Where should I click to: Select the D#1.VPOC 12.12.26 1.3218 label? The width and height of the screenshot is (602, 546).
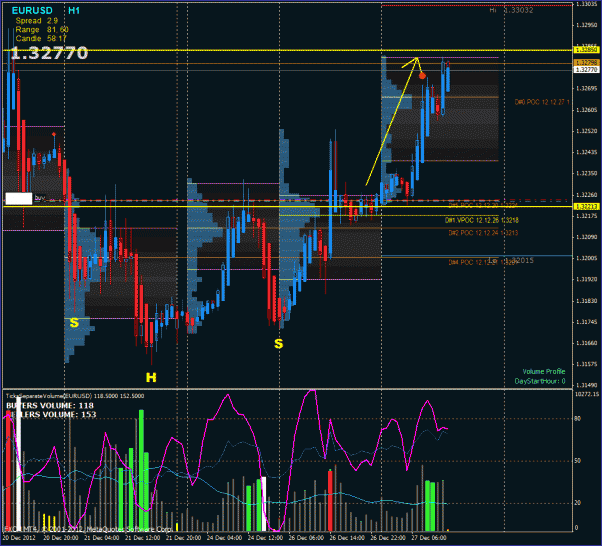pos(481,220)
